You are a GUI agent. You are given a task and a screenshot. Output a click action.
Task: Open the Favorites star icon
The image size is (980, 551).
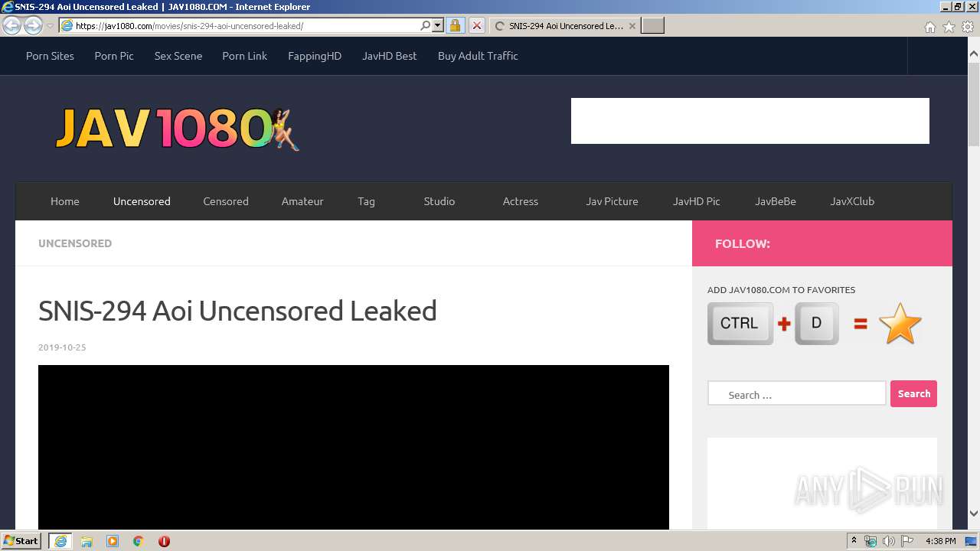(949, 27)
